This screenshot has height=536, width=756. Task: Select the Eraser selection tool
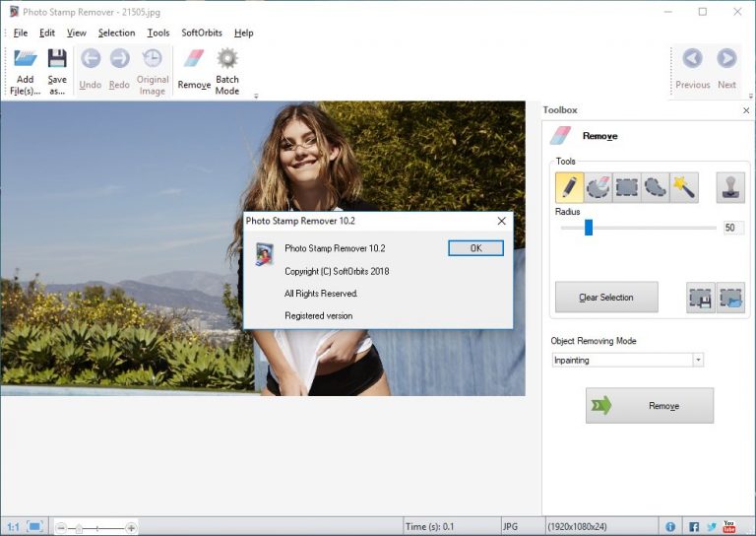598,187
